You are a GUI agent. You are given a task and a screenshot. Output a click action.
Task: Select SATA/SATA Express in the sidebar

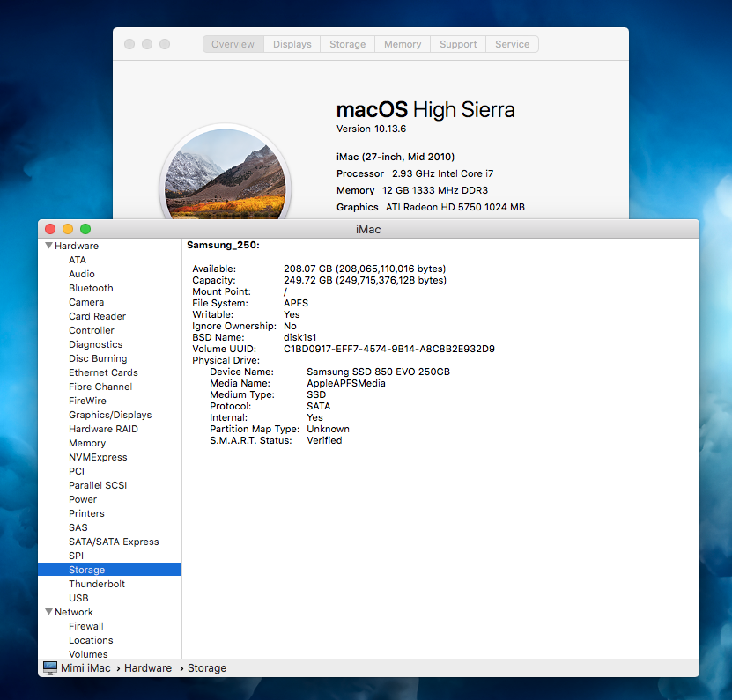point(114,542)
